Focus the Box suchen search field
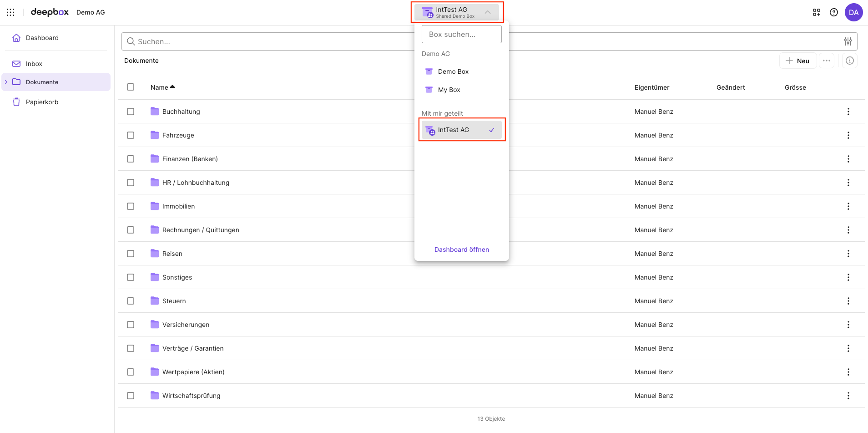Screen dimensions: 868x433 [x=461, y=34]
